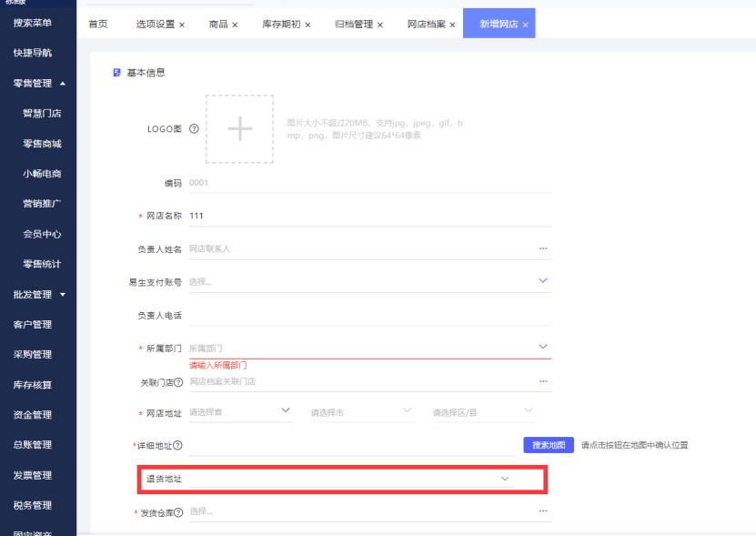Screen dimensions: 756x536
Task: Open ellipsis picker for 发货仓库
Action: 543,511
